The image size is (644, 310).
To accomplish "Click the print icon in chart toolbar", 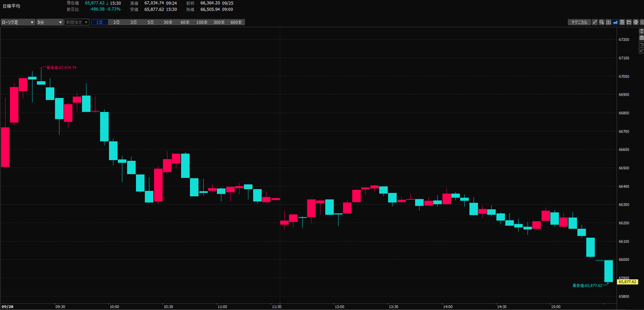I will (x=636, y=22).
